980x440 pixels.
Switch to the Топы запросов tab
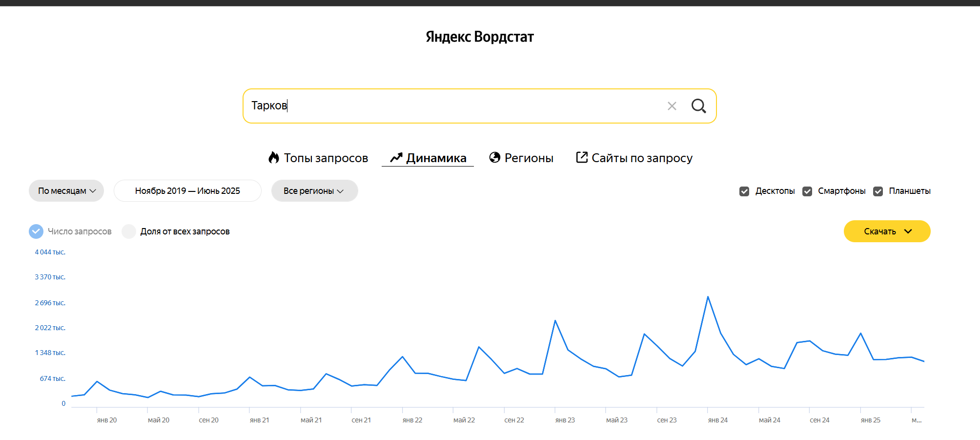(x=326, y=158)
